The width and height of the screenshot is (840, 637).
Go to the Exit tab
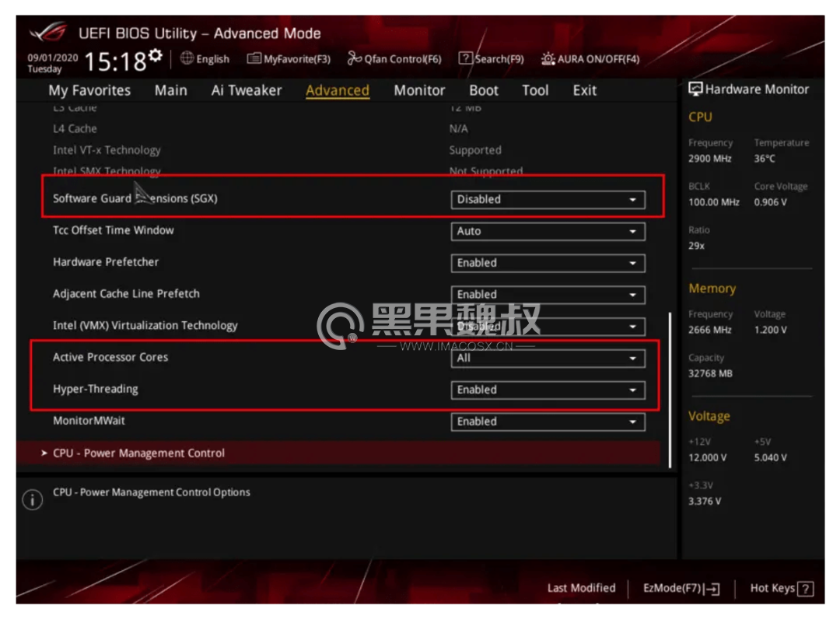tap(584, 90)
